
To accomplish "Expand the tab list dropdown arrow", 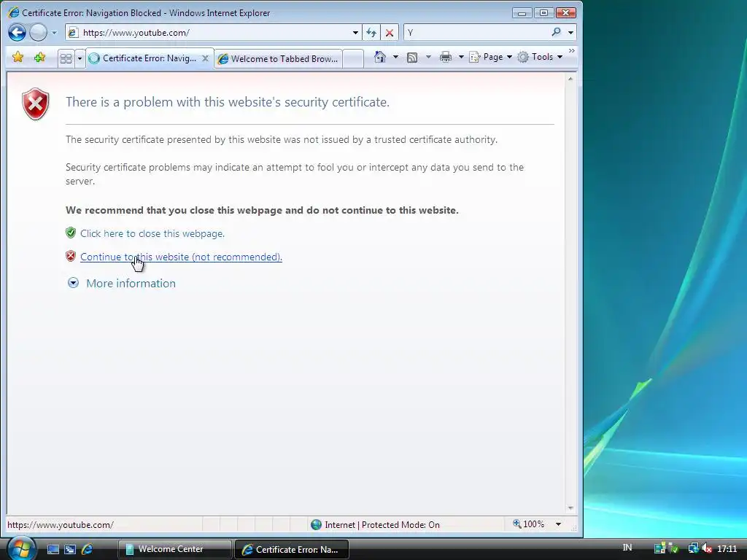I will click(x=80, y=58).
